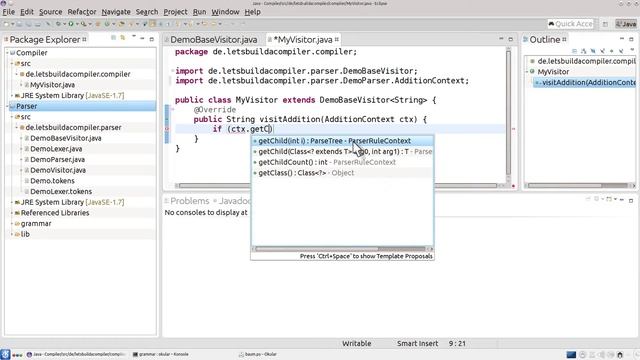
Task: Click the Print toolbar icon
Action: point(38,24)
